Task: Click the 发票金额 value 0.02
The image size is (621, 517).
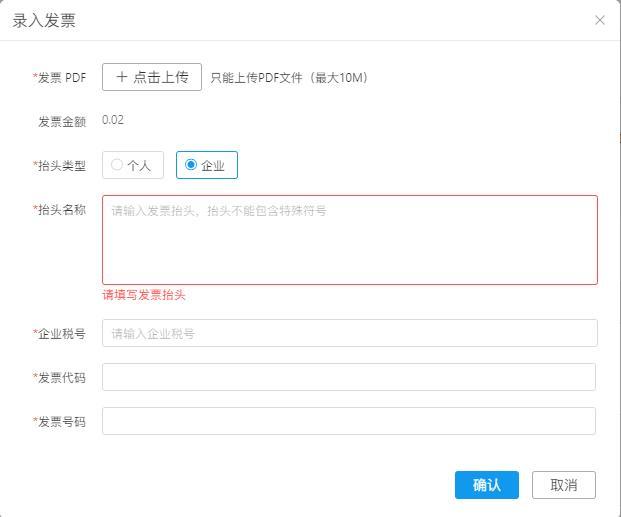Action: coord(113,120)
